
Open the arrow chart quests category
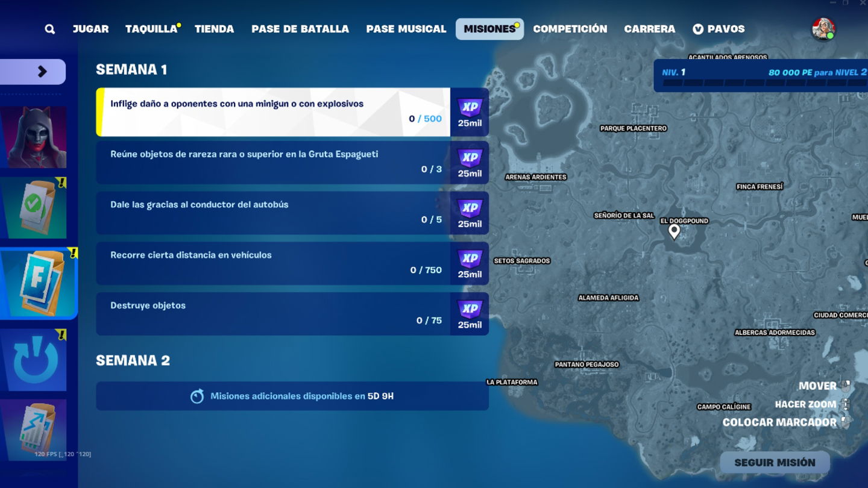coord(33,430)
